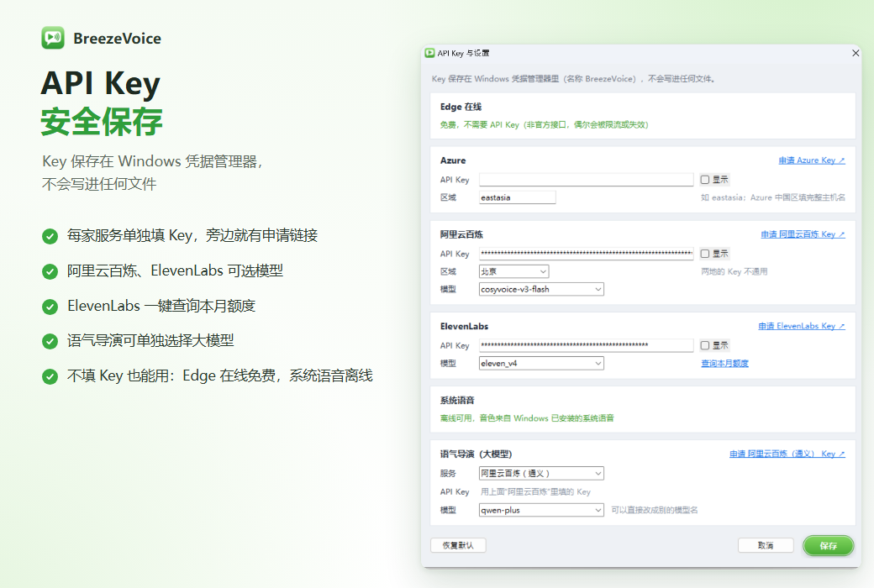Open the 申请 ElevenLabs Key link
874x588 pixels.
[802, 326]
